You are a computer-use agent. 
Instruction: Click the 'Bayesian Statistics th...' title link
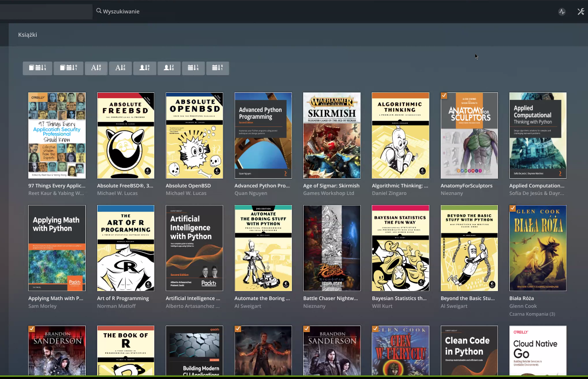[399, 299]
